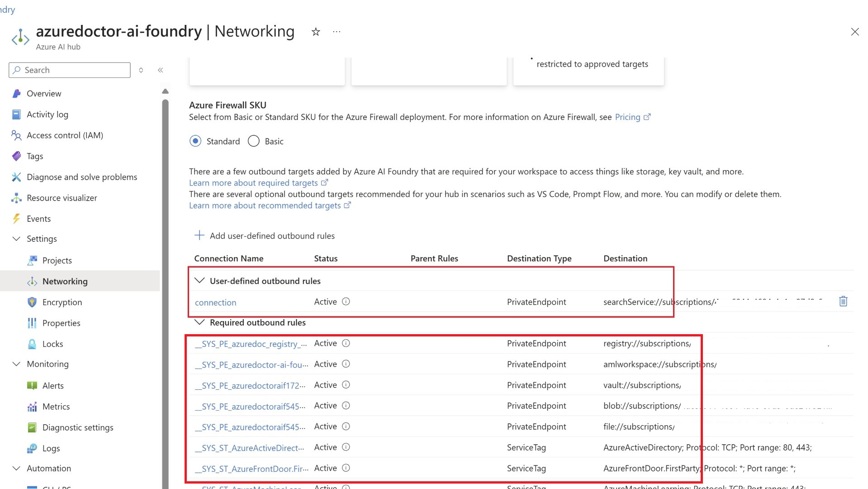
Task: Click the Destination column header
Action: [625, 259]
